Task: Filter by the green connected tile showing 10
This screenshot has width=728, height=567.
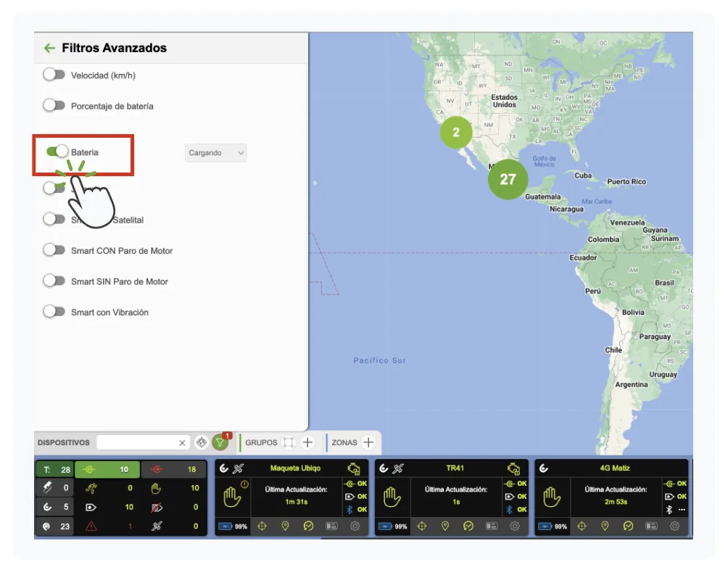Action: [107, 470]
